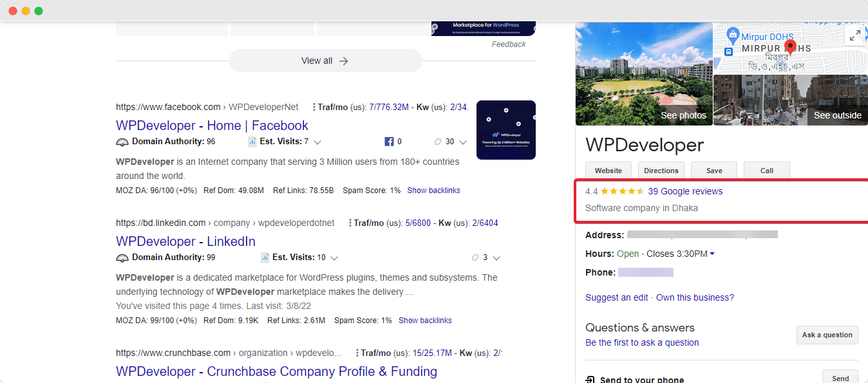
Task: Click the Questions & answers heading
Action: click(x=640, y=328)
